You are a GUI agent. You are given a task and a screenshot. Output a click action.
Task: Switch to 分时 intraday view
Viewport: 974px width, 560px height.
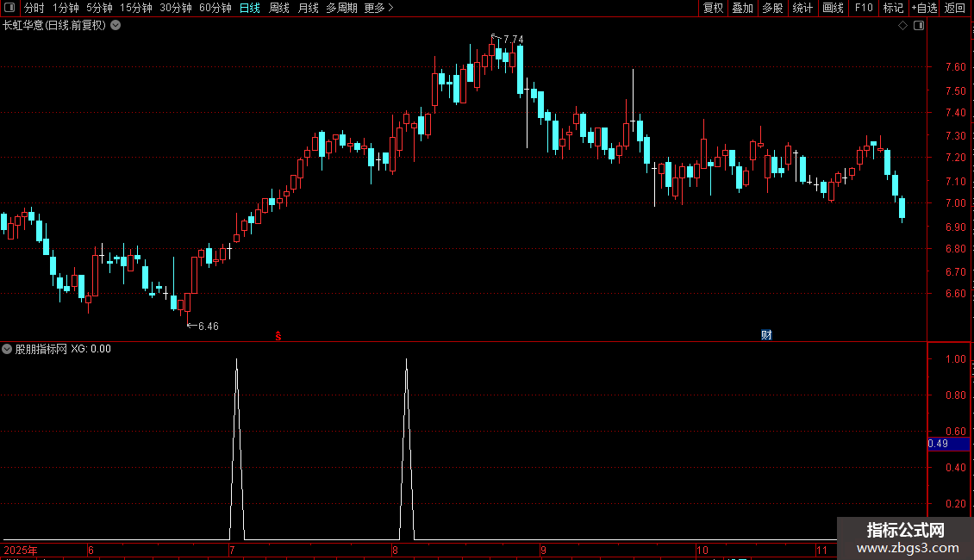click(34, 8)
